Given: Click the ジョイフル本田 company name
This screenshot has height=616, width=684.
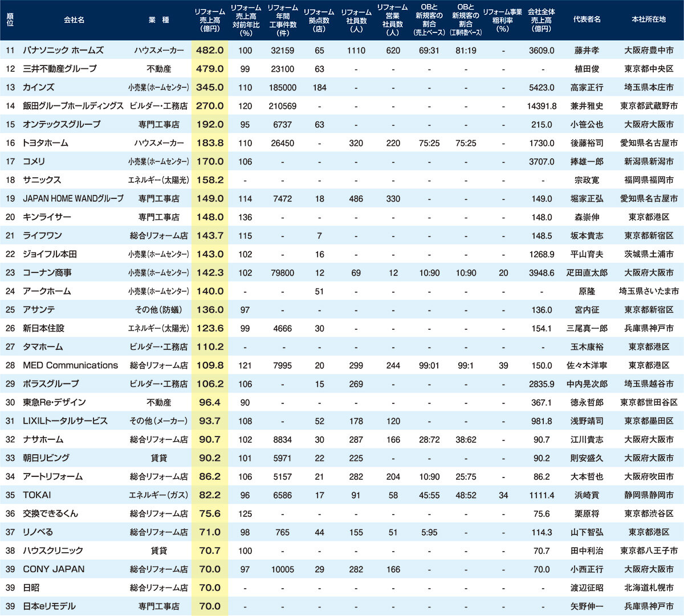Looking at the screenshot, I should click(50, 254).
